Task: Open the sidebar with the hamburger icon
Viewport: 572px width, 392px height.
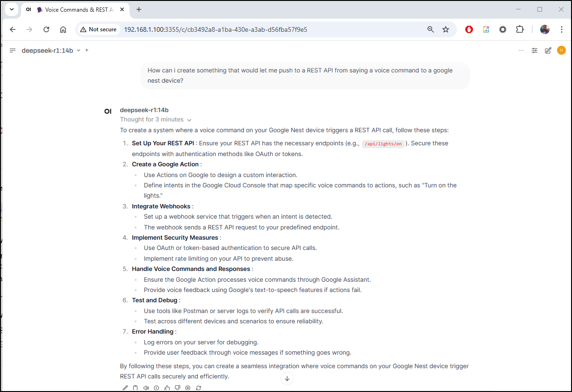Action: click(13, 50)
